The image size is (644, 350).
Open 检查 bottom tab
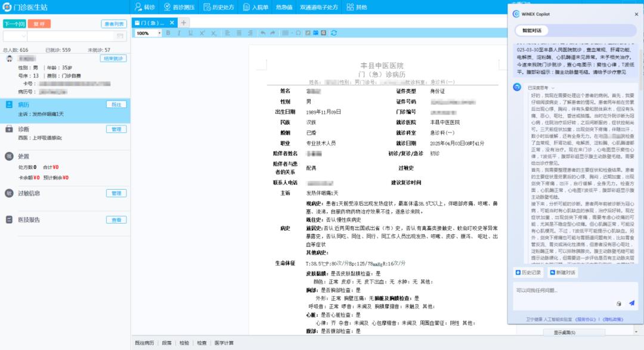[202, 343]
